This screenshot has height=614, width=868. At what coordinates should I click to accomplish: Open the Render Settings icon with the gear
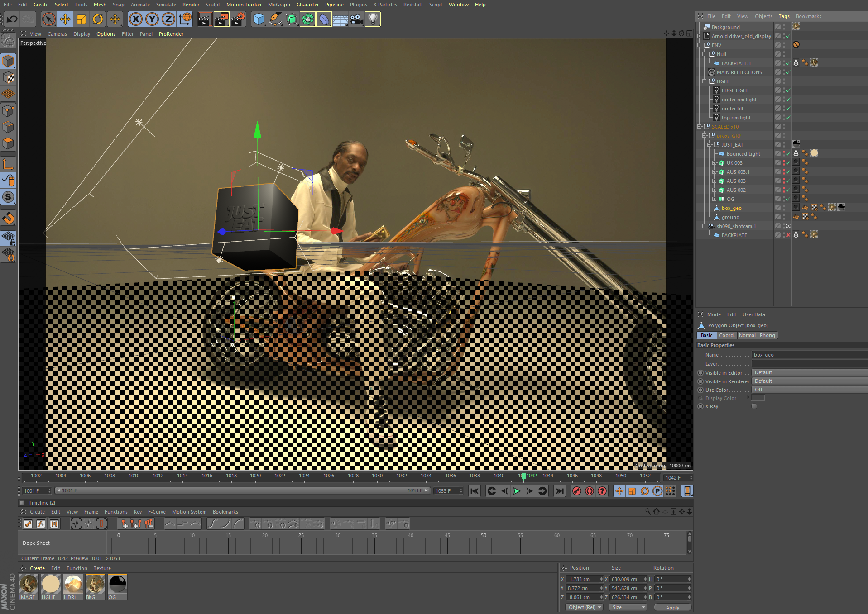click(x=239, y=19)
